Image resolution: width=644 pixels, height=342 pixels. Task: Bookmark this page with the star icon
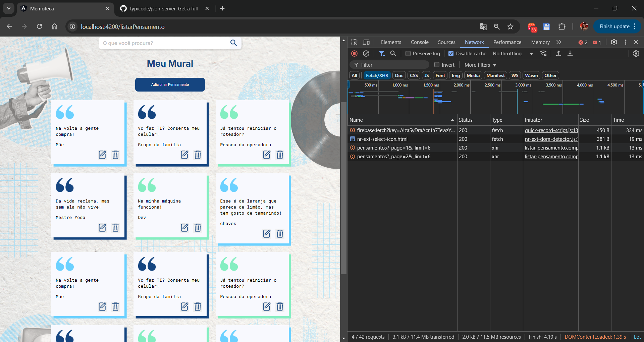click(x=510, y=26)
